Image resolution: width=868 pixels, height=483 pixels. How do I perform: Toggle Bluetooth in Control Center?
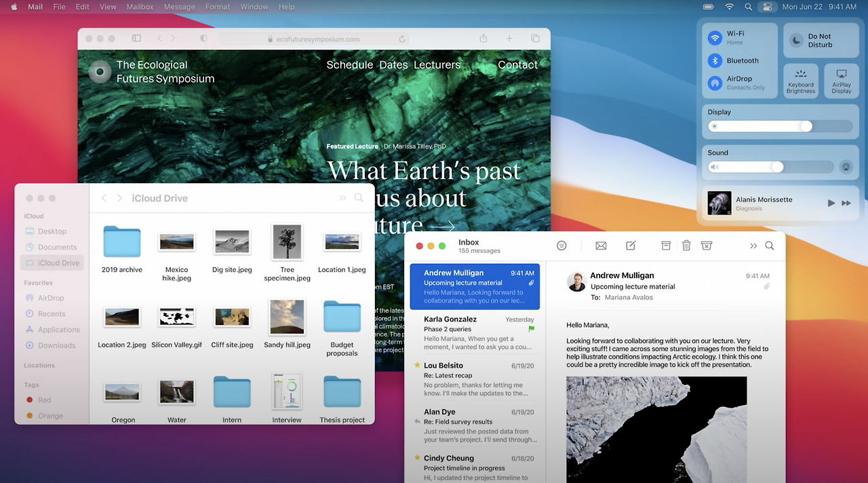point(715,60)
